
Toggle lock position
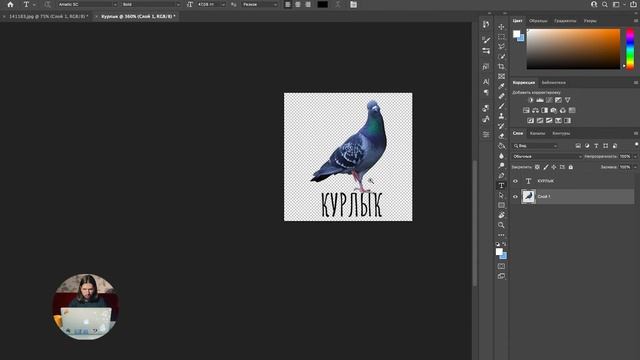[554, 167]
